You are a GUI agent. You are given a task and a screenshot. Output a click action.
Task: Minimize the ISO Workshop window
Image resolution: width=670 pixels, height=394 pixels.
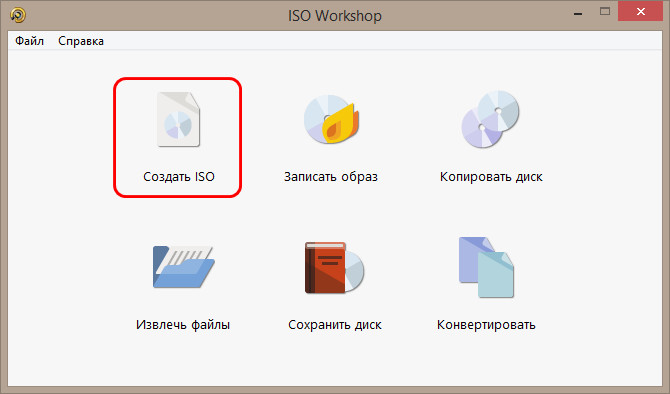click(578, 13)
